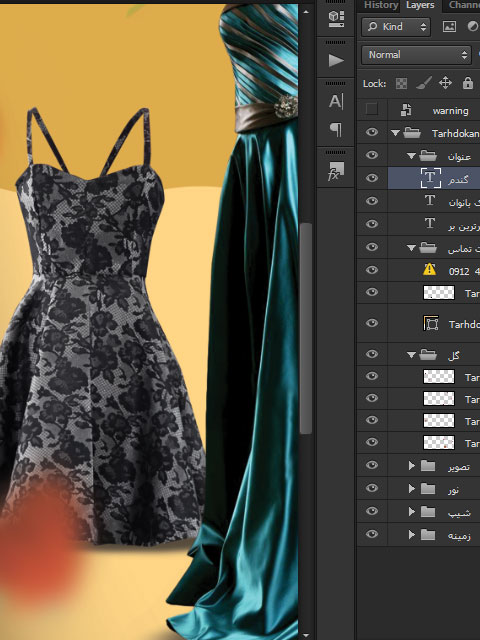Show the hidden warning layer
The image size is (480, 640).
coord(371,109)
